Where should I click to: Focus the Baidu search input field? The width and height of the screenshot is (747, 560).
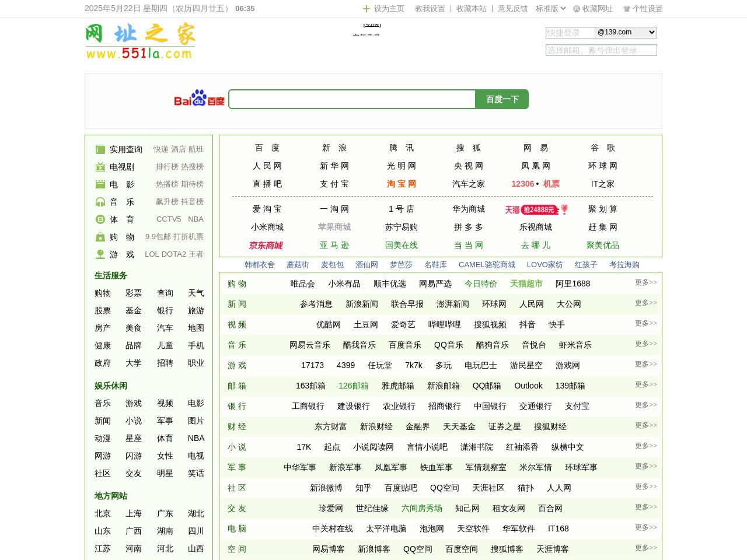click(x=352, y=99)
